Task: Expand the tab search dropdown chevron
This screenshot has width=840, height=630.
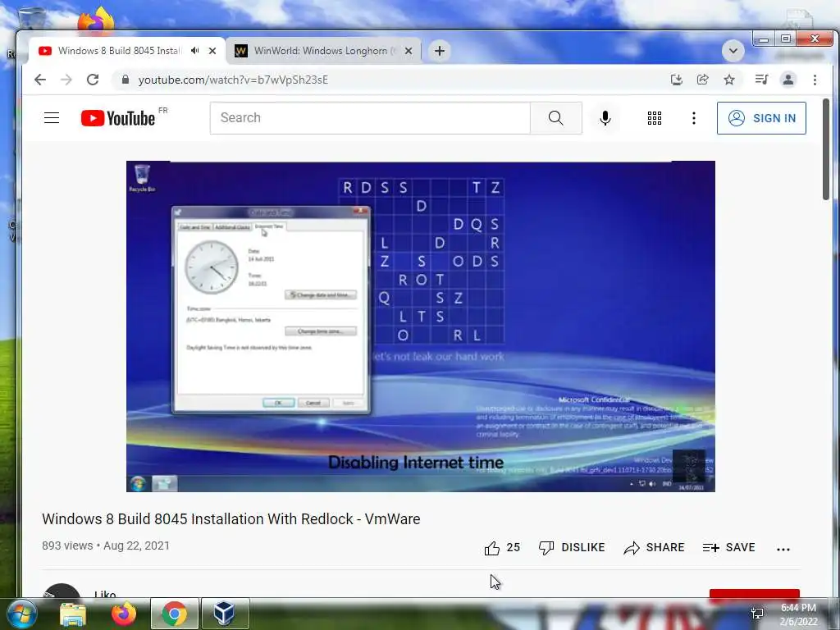Action: point(733,51)
